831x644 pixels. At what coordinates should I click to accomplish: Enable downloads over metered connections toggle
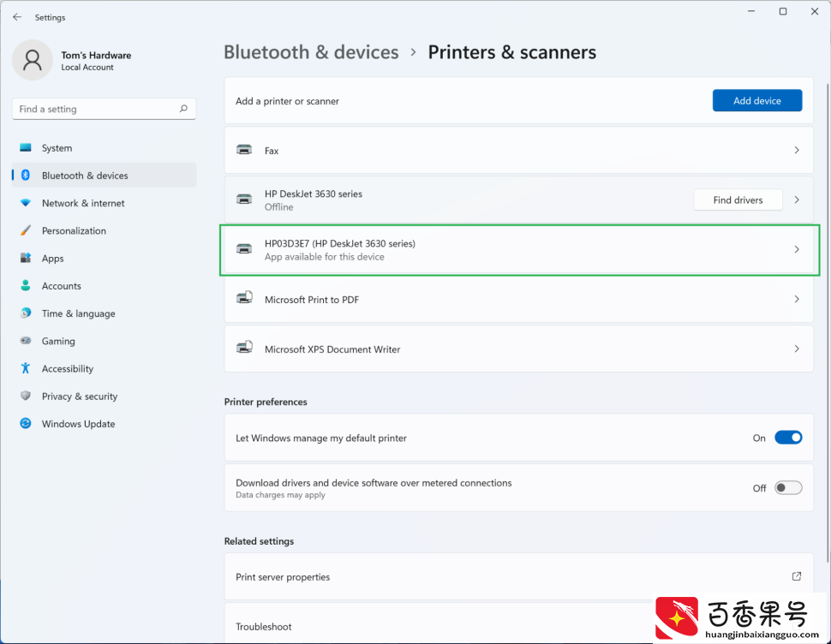[x=789, y=487]
